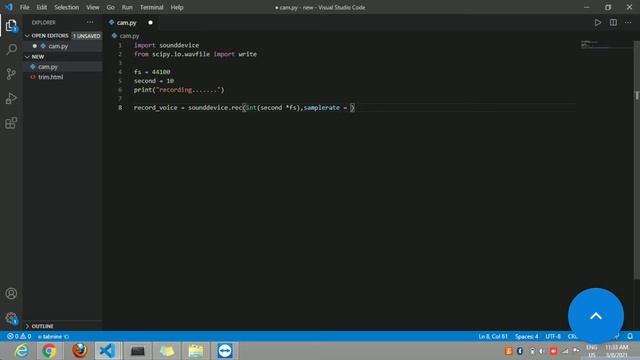This screenshot has height=360, width=640.
Task: Click the editor vertical scrollbar
Action: pyautogui.click(x=636, y=160)
